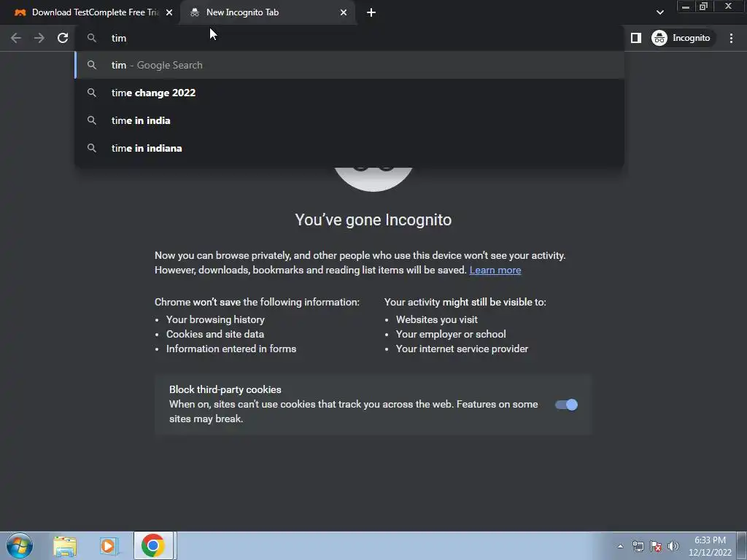747x560 pixels.
Task: Click the 'Block third-party cookies' title
Action: [225, 389]
